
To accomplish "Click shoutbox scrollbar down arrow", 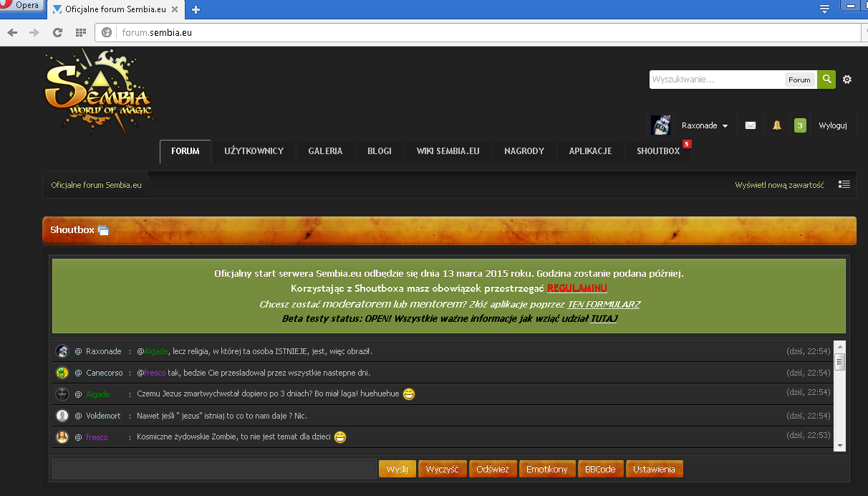I will (x=839, y=446).
